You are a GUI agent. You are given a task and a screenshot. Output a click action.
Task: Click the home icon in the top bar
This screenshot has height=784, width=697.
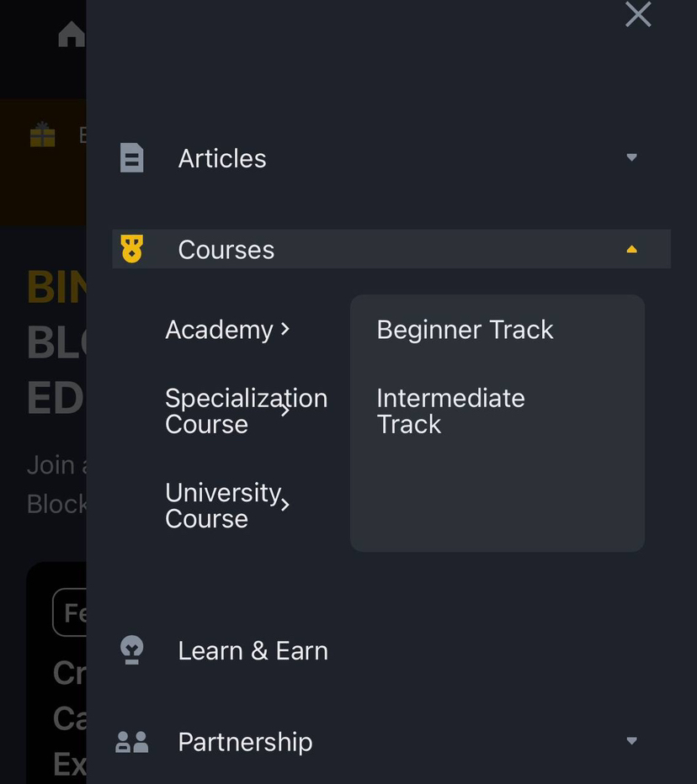coord(71,34)
